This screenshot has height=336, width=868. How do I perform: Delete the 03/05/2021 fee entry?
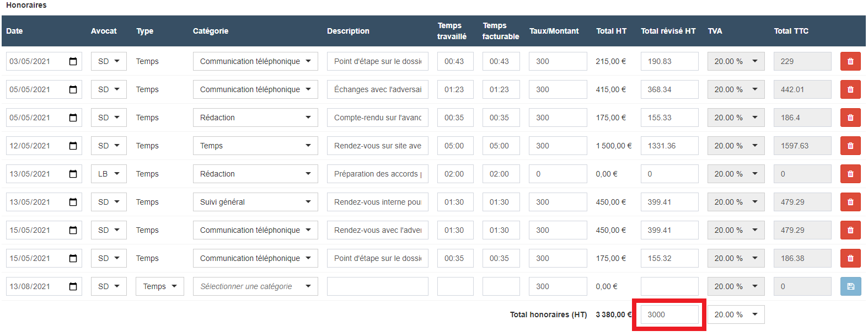(x=850, y=61)
